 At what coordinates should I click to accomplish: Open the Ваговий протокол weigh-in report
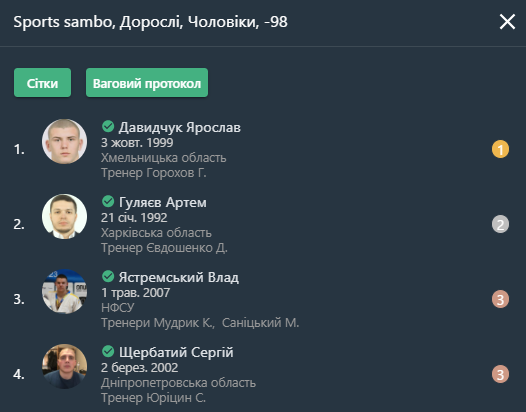coord(147,83)
